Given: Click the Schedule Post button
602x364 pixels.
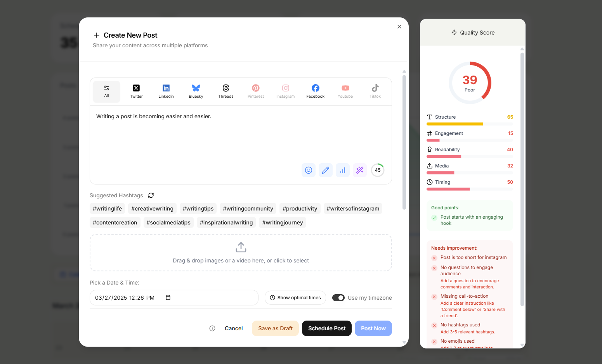Looking at the screenshot, I should pyautogui.click(x=327, y=328).
